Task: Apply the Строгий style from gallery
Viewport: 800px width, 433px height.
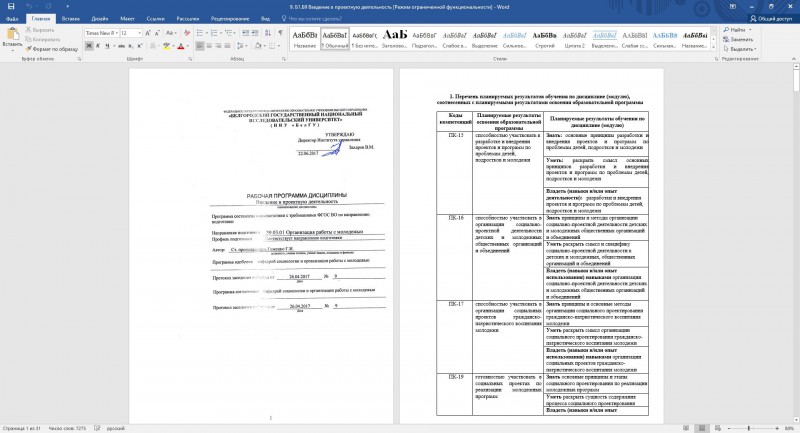Action: click(544, 39)
